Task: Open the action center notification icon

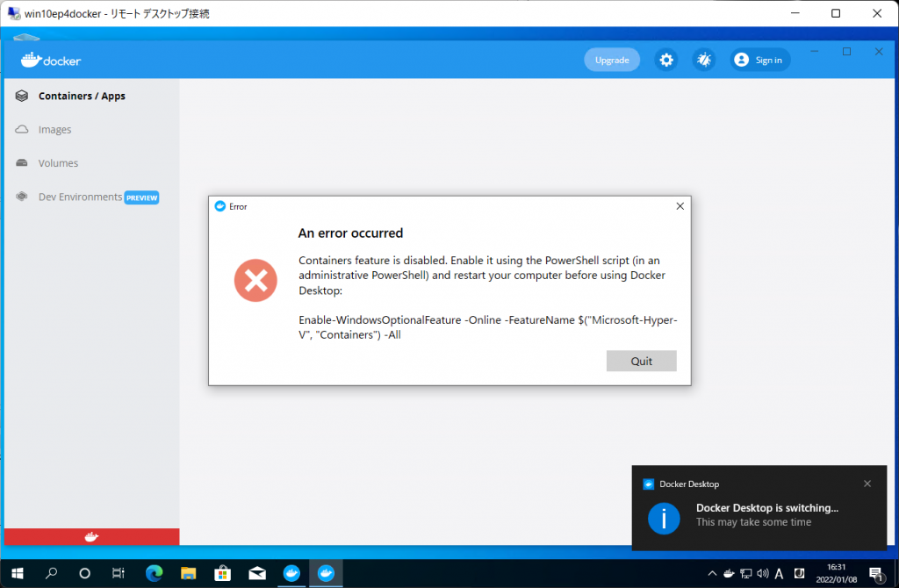Action: click(x=875, y=574)
